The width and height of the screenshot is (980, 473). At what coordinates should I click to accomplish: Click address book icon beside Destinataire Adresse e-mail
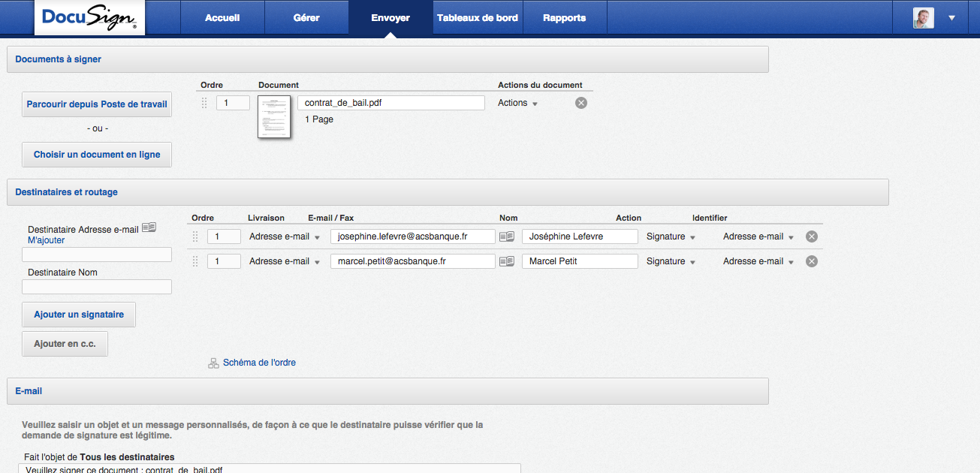coord(149,227)
